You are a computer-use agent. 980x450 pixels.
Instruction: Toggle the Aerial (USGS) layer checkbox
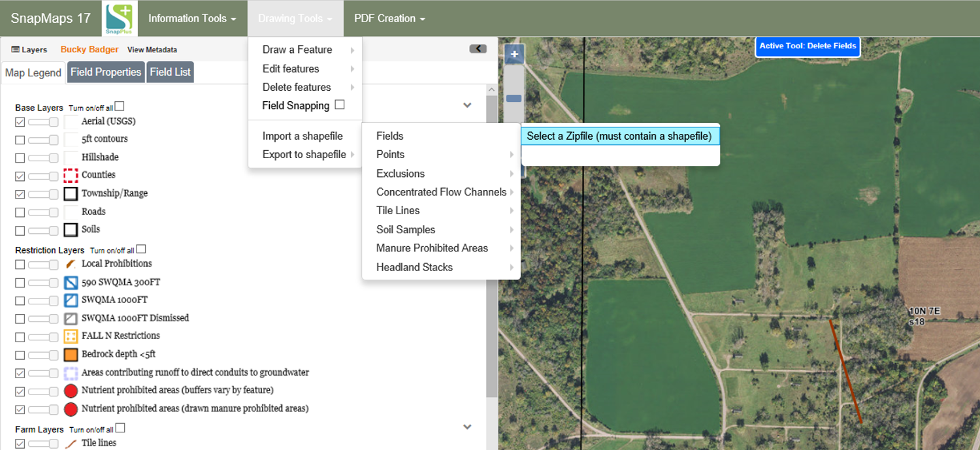pos(20,122)
